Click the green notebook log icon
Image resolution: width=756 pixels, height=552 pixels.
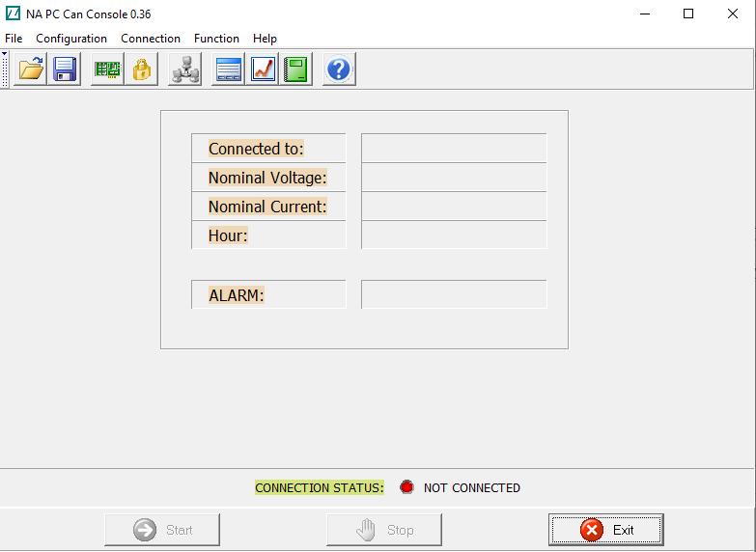(x=296, y=69)
